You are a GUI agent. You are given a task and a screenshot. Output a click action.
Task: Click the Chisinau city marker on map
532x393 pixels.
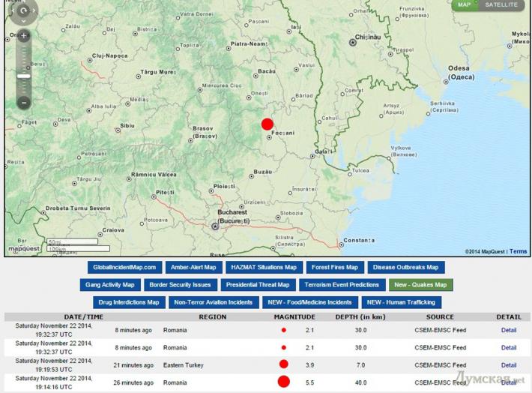coord(353,43)
